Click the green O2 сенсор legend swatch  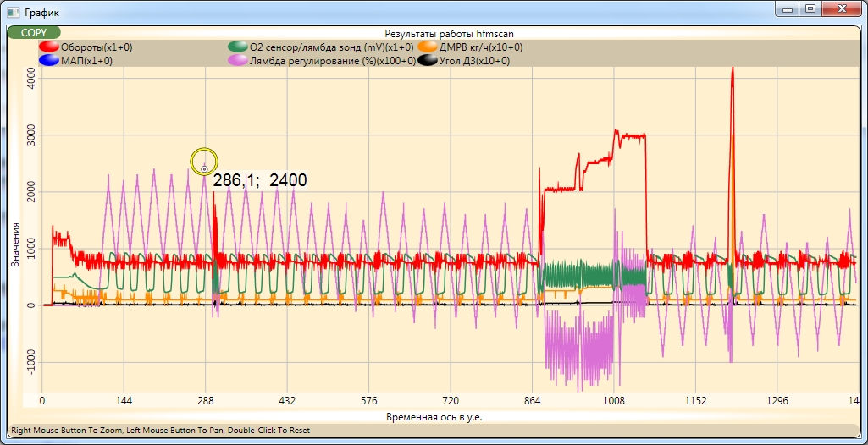237,47
